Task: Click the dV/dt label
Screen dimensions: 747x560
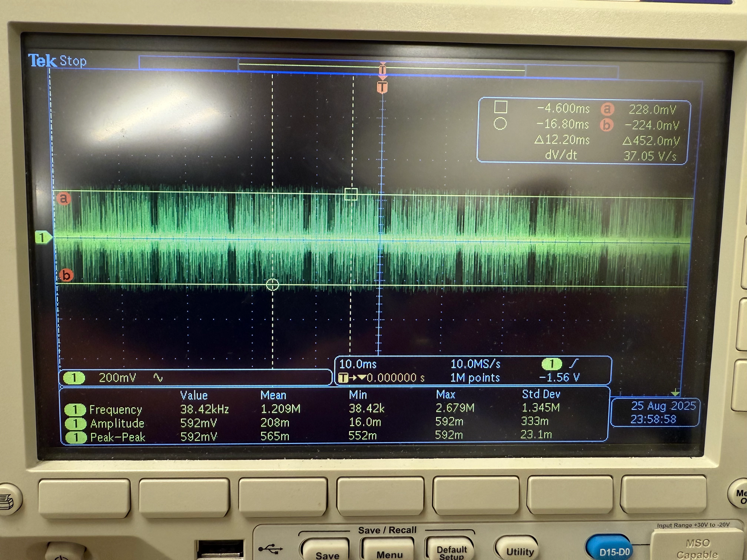Action: (561, 155)
